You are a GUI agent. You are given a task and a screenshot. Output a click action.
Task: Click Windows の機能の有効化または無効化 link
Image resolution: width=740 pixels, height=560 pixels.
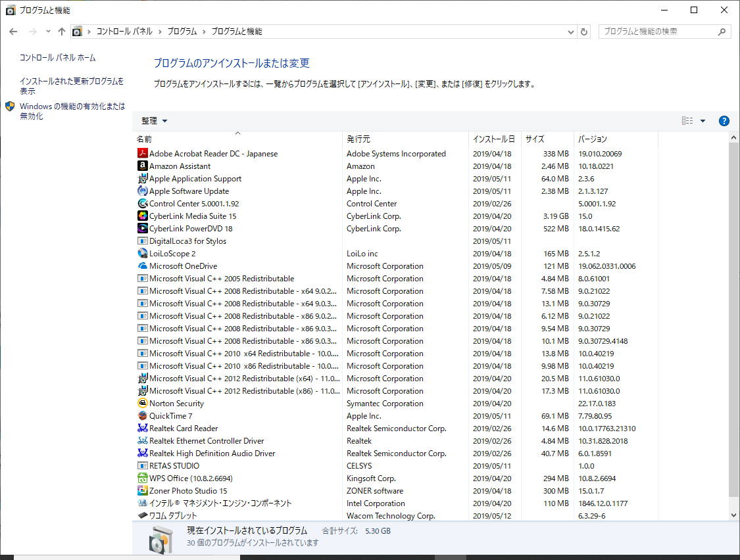pos(72,111)
